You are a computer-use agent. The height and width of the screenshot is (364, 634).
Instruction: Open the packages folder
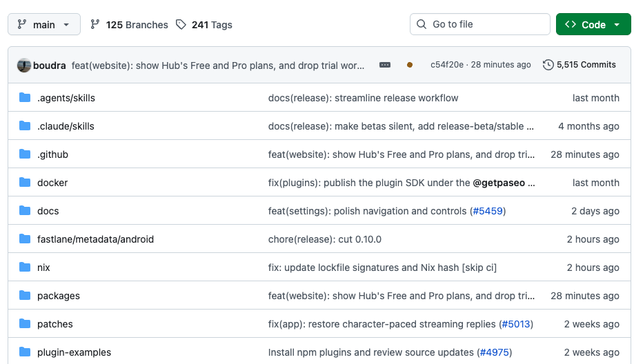coord(58,296)
